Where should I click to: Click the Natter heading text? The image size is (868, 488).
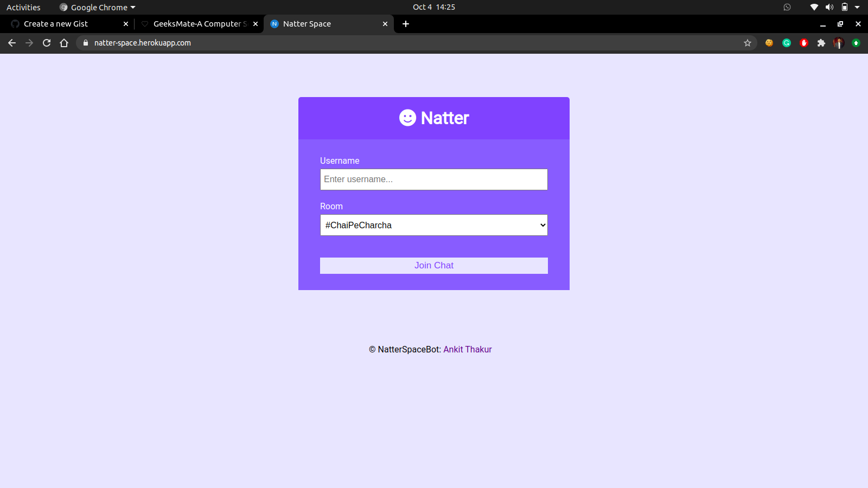point(445,118)
